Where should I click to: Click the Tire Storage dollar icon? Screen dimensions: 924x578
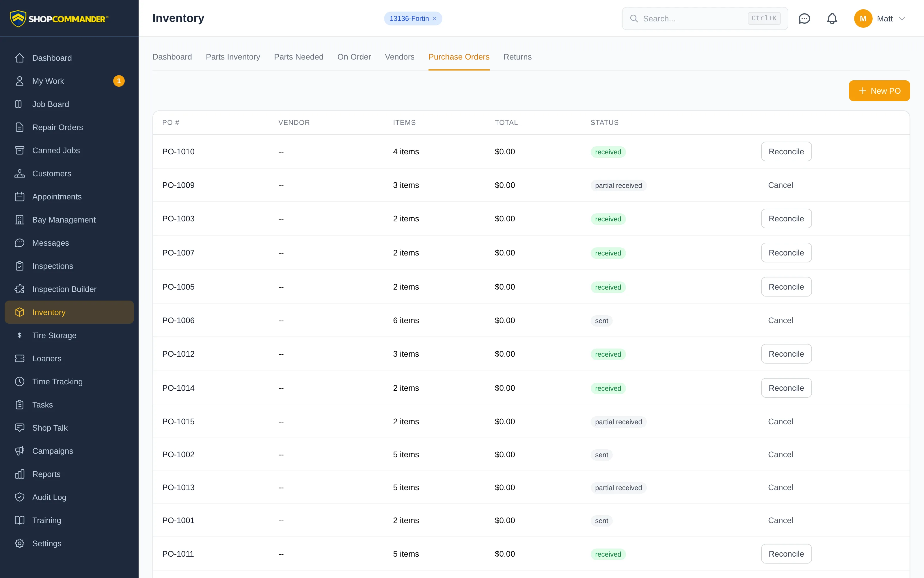click(19, 335)
